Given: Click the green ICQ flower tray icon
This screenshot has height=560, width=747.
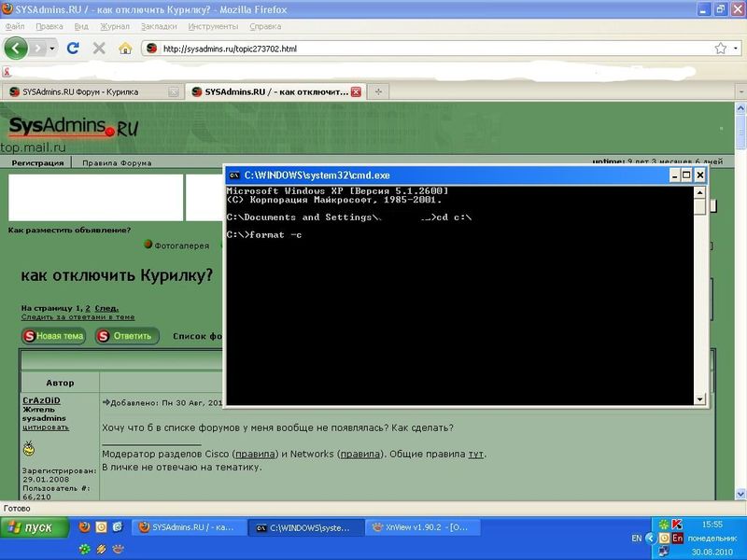Looking at the screenshot, I should pyautogui.click(x=664, y=525).
